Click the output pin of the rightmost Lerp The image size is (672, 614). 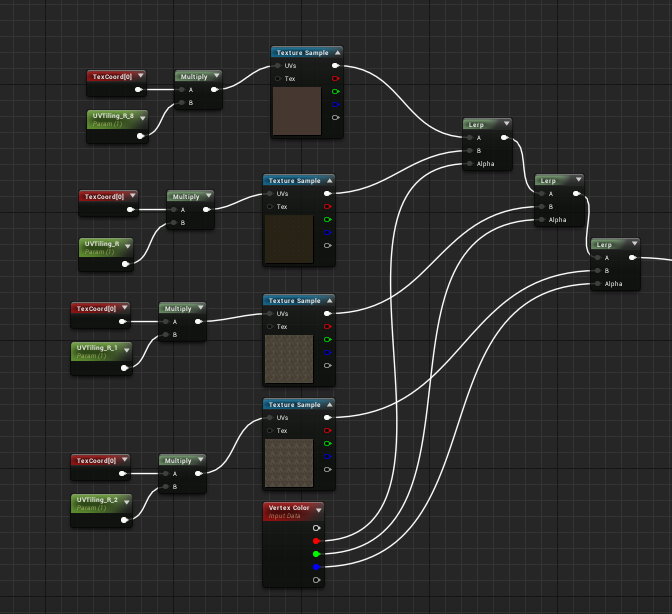click(x=632, y=258)
